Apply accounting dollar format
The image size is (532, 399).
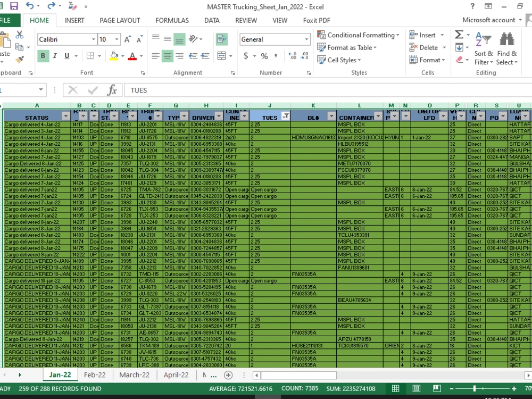tap(246, 56)
